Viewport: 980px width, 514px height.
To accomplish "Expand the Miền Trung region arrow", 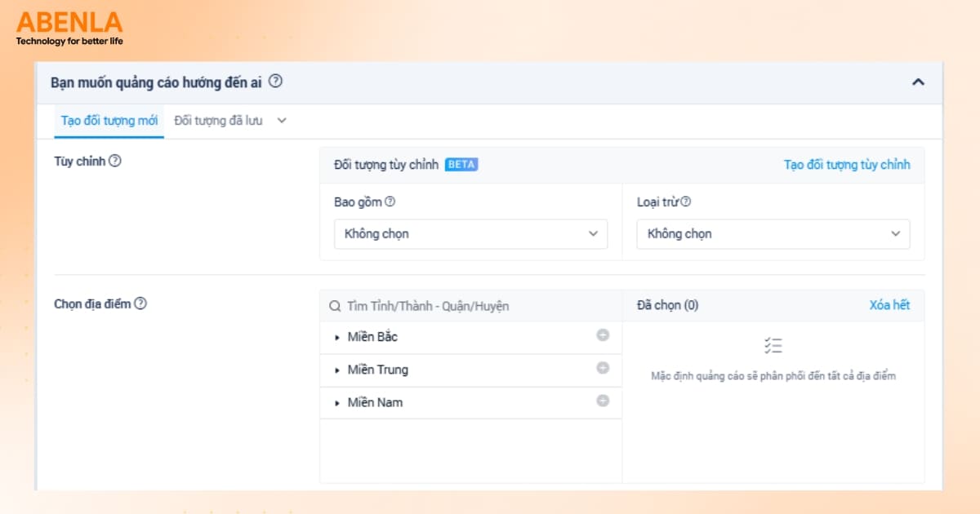I will click(337, 370).
